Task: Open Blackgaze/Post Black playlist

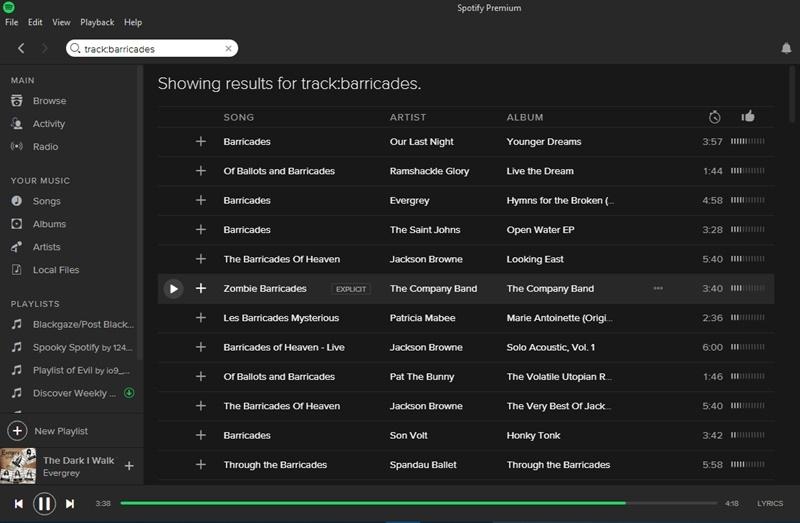Action: click(x=83, y=325)
